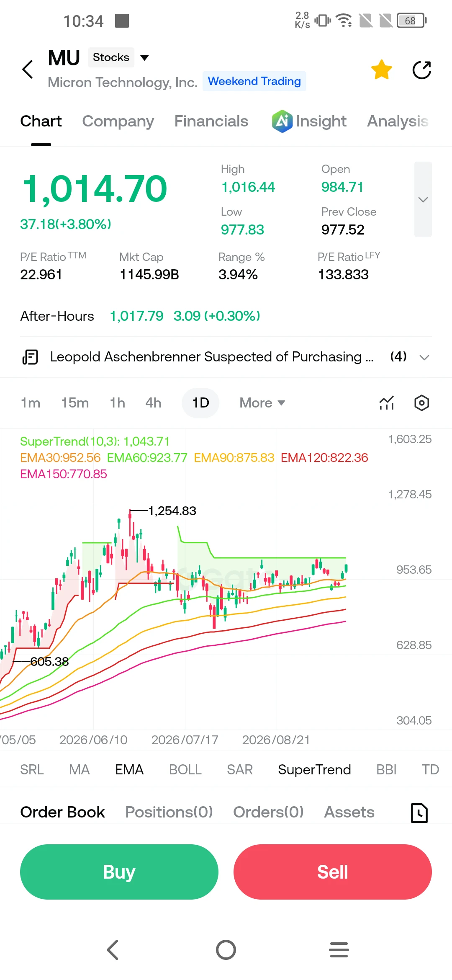Tap Android back navigation button

(x=113, y=950)
